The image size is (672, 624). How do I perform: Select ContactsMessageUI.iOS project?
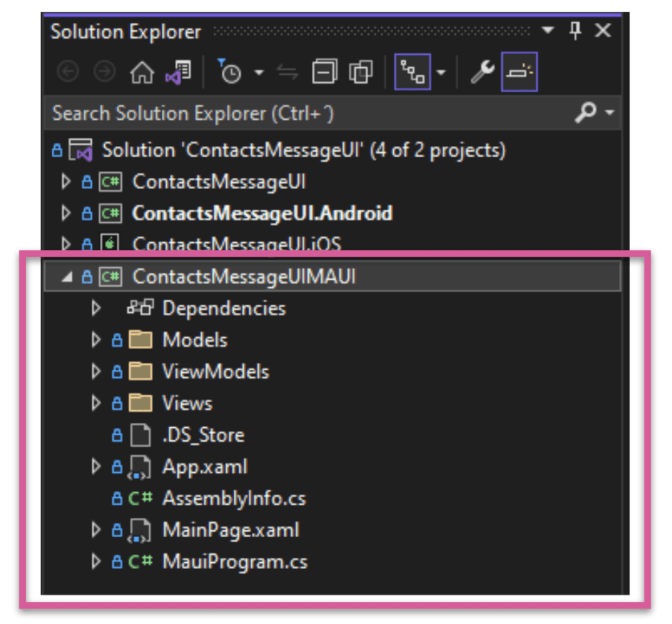[237, 244]
